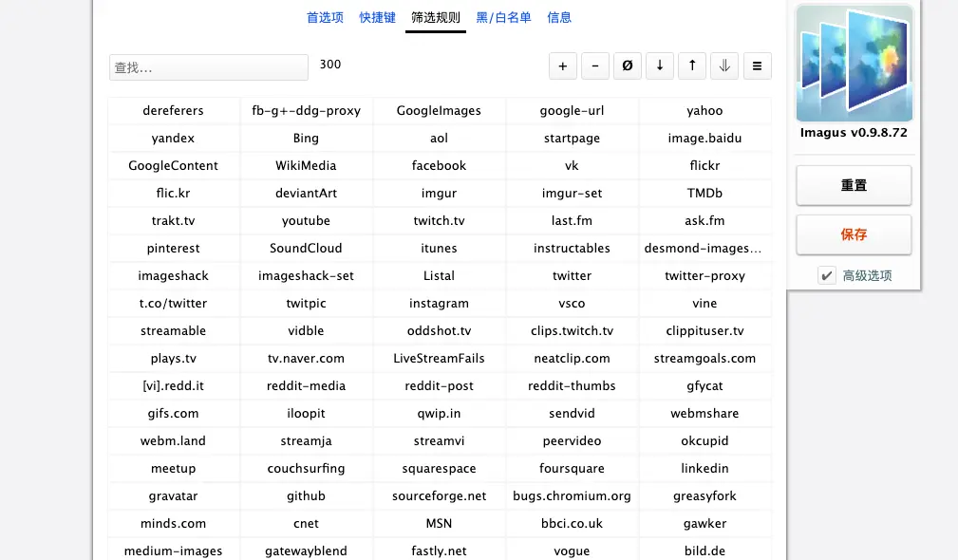Image resolution: width=958 pixels, height=560 pixels.
Task: Select the image.baidu rule
Action: (705, 138)
